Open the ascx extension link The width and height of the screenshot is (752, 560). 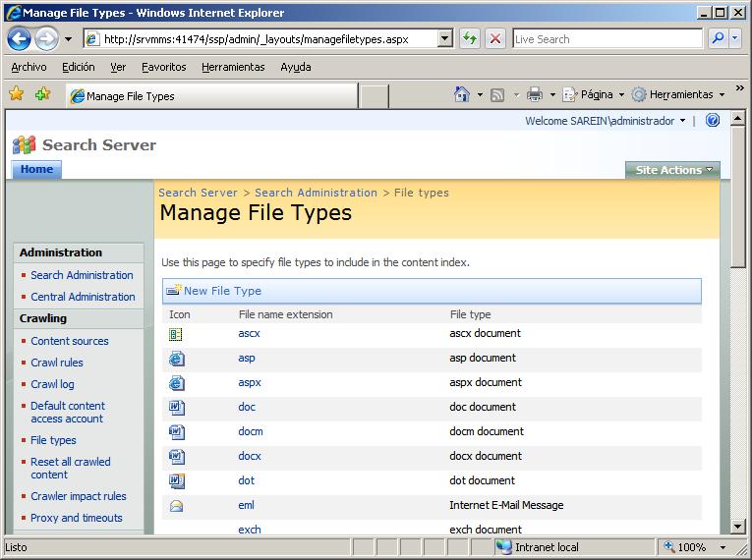pos(249,333)
